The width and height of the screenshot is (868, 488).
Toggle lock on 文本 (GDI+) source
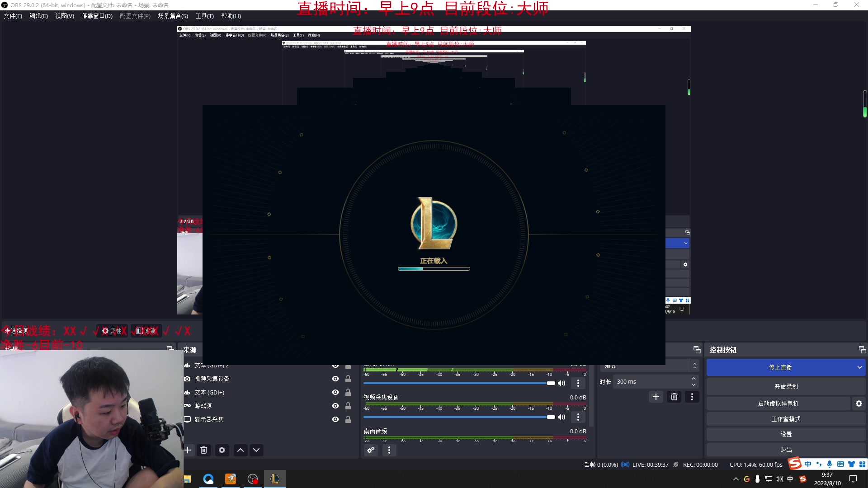tap(348, 392)
